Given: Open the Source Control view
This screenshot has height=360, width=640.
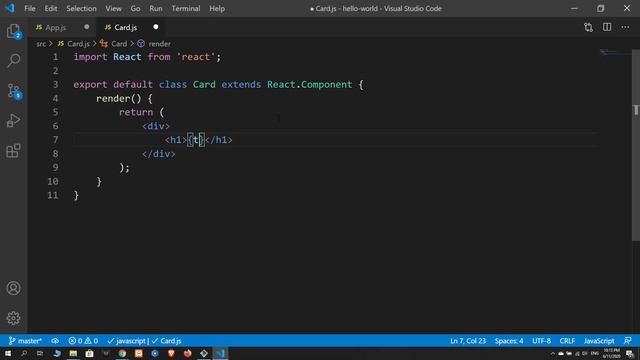Looking at the screenshot, I should pyautogui.click(x=13, y=91).
